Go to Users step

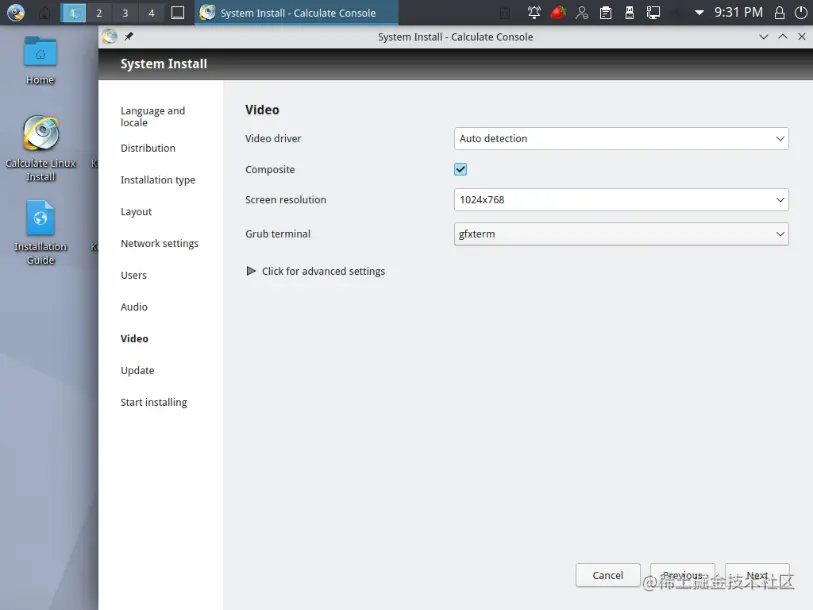[x=133, y=275]
